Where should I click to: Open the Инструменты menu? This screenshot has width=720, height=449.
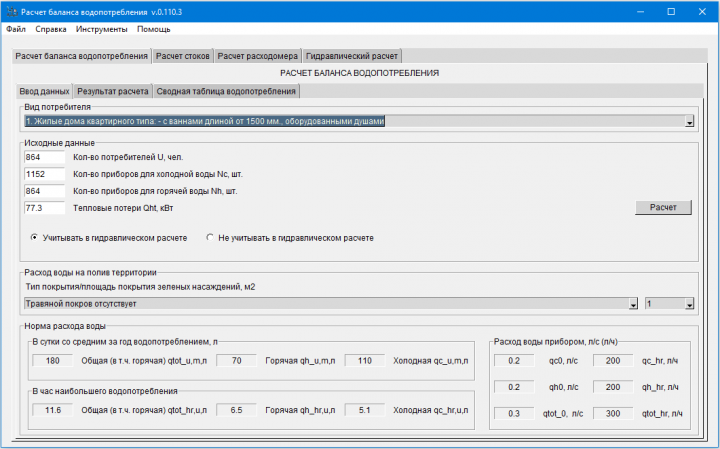pyautogui.click(x=101, y=29)
